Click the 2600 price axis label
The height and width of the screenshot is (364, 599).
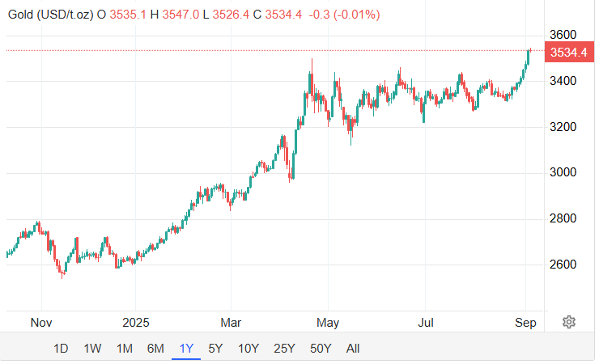[563, 265]
